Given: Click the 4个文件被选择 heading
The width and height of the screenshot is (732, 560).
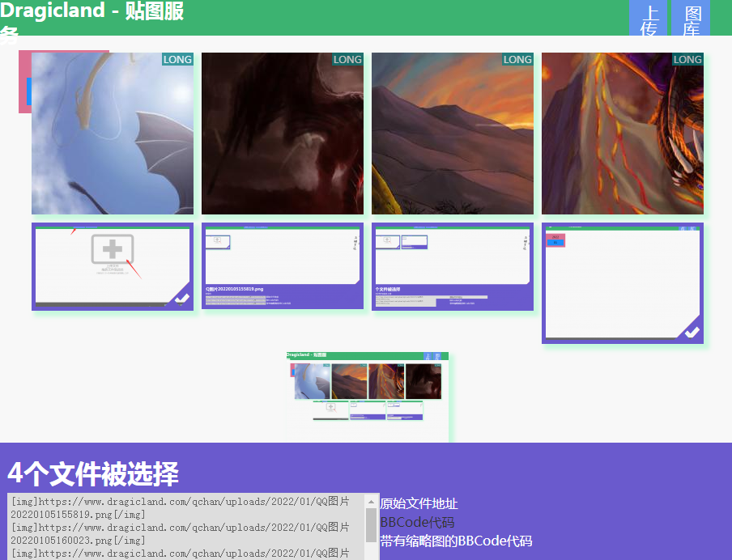Looking at the screenshot, I should (93, 474).
